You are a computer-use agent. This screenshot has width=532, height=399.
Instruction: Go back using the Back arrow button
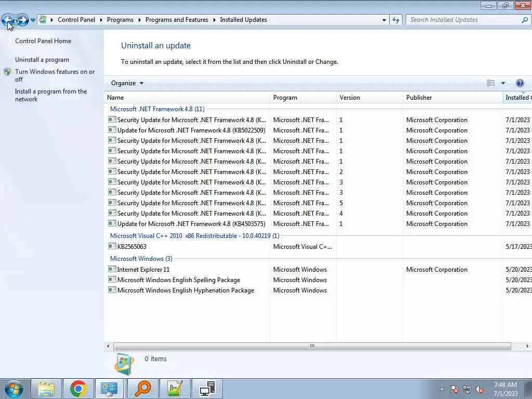8,20
